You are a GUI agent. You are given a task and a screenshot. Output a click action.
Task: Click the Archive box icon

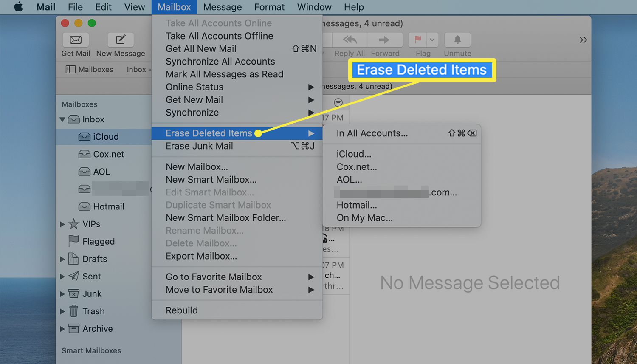[73, 328]
